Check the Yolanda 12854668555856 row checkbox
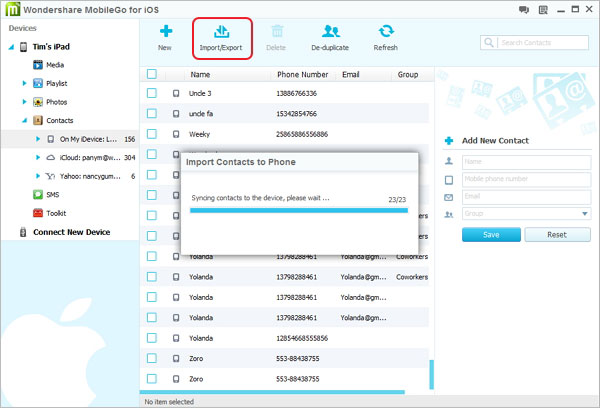Viewport: 600px width, 408px height. point(152,338)
